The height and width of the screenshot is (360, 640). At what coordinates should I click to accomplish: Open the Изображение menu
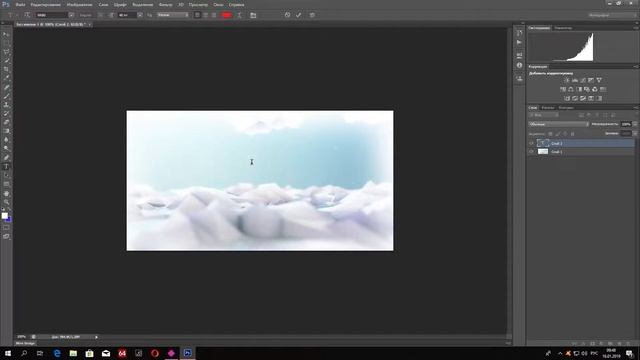(79, 4)
